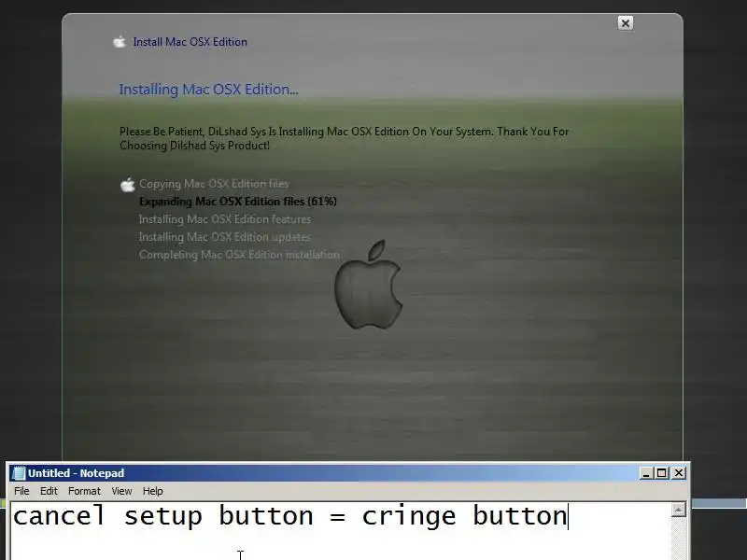Maximize the Untitled - Notepad window
This screenshot has width=747, height=560.
click(662, 473)
